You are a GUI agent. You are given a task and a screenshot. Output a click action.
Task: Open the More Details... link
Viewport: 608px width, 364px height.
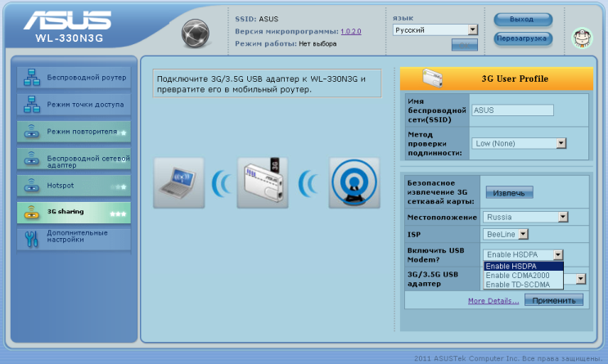pyautogui.click(x=493, y=301)
